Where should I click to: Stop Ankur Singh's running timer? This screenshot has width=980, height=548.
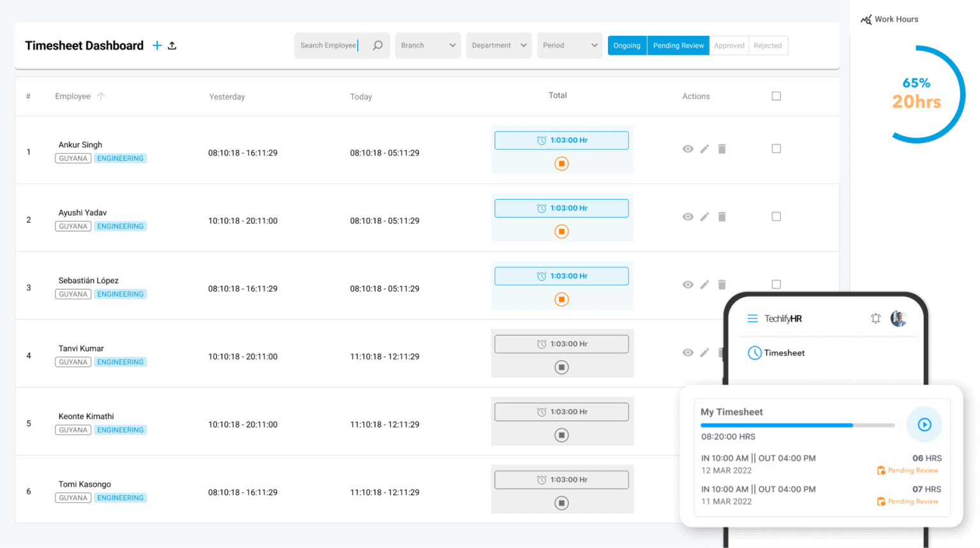click(561, 163)
